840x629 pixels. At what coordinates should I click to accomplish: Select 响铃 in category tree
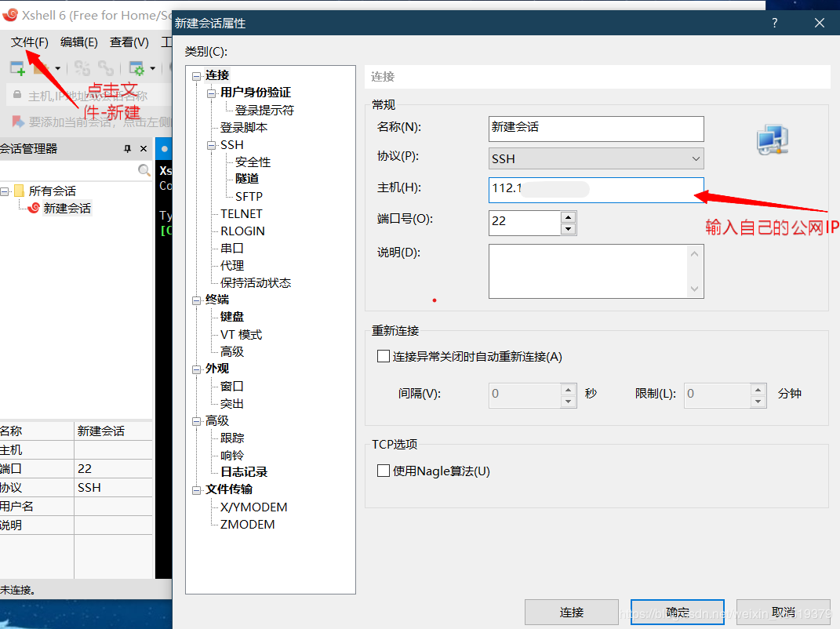(232, 456)
